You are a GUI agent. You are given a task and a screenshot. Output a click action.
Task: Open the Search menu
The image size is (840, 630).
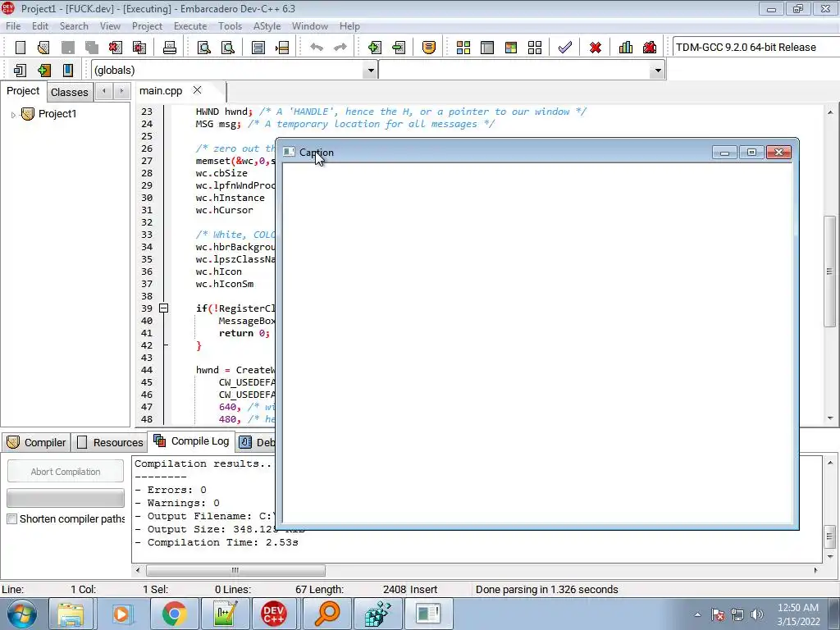(x=74, y=26)
